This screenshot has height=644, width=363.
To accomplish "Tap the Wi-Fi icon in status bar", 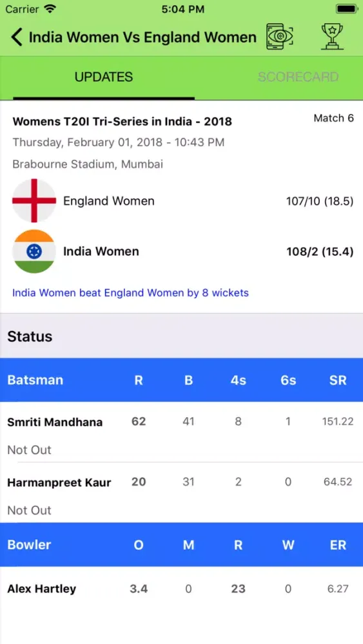I will (x=50, y=9).
